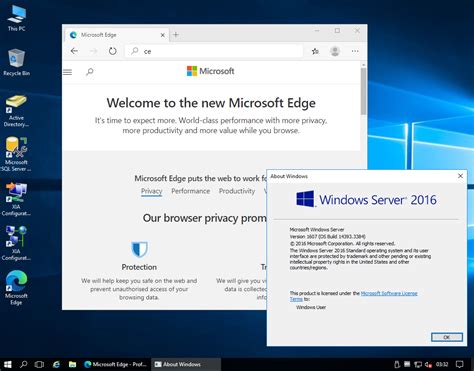Launch Internet Explorer from taskbar
The height and width of the screenshot is (371, 474).
coord(56,364)
